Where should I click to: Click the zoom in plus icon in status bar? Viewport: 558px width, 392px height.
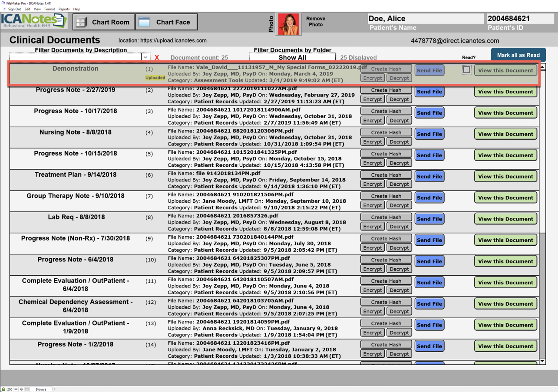pyautogui.click(x=21, y=389)
